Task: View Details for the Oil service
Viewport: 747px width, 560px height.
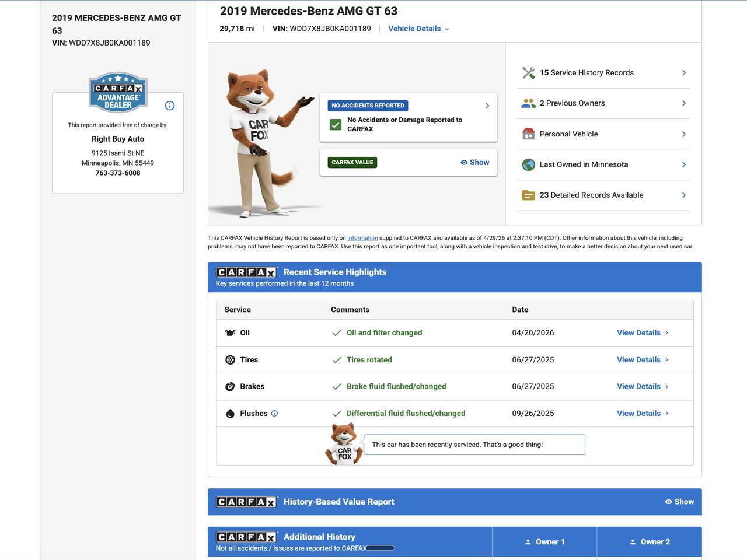Action: click(642, 333)
